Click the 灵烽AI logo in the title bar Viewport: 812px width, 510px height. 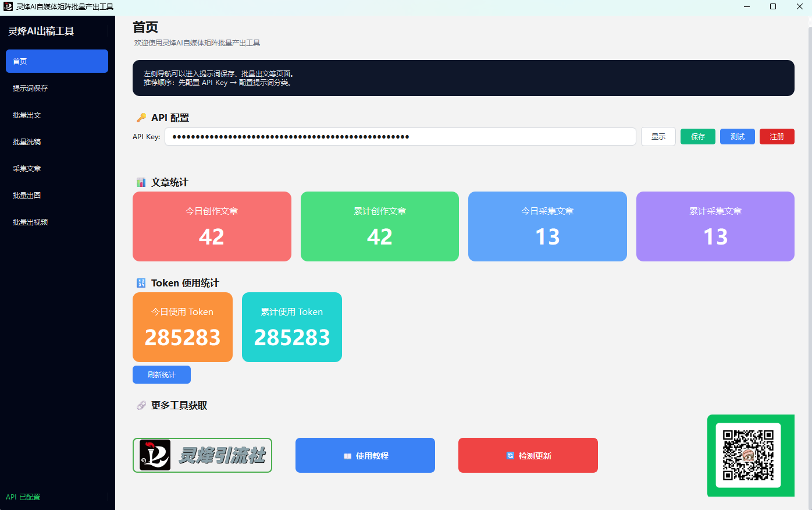coord(8,6)
